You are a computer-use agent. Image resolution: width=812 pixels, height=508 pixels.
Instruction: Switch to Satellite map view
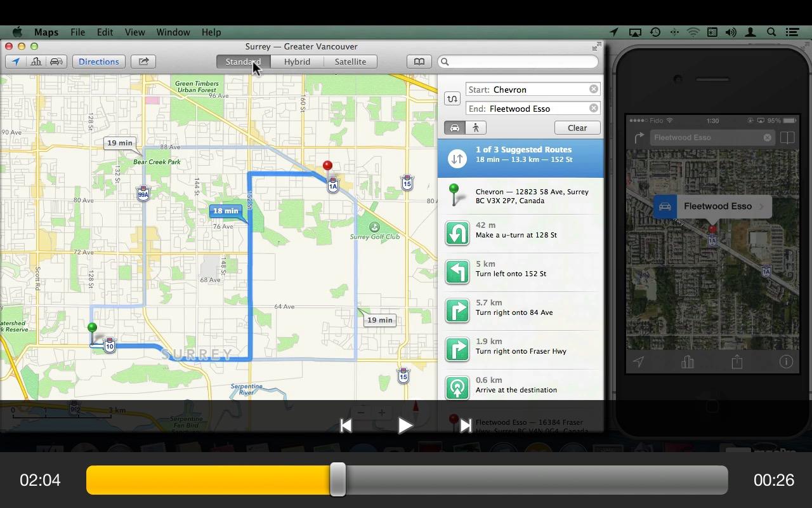pyautogui.click(x=350, y=62)
